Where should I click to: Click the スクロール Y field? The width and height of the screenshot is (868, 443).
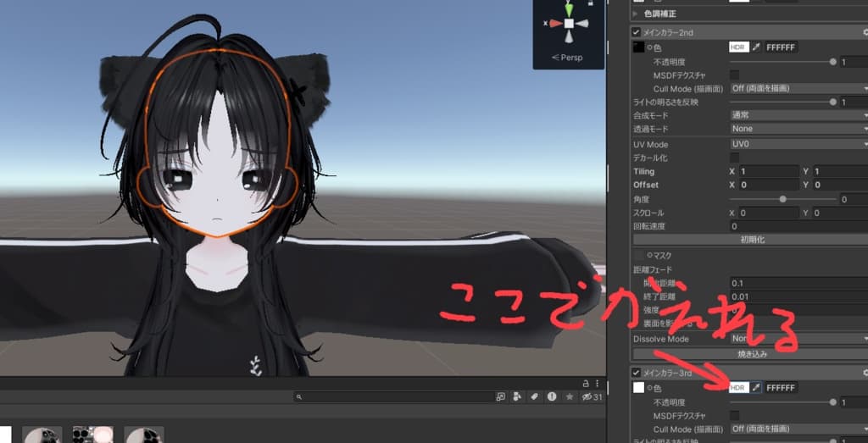tap(840, 213)
